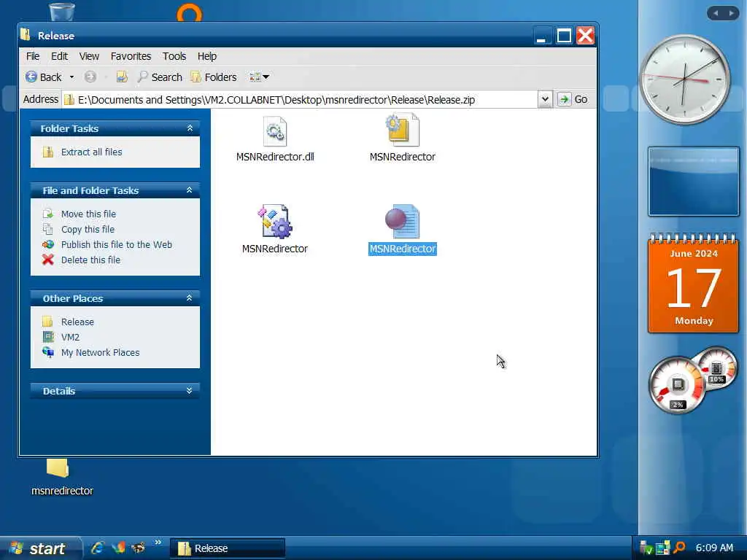Image resolution: width=747 pixels, height=560 pixels.
Task: Select the MSNRedirector folder-with-gear setup icon
Action: coord(402,130)
